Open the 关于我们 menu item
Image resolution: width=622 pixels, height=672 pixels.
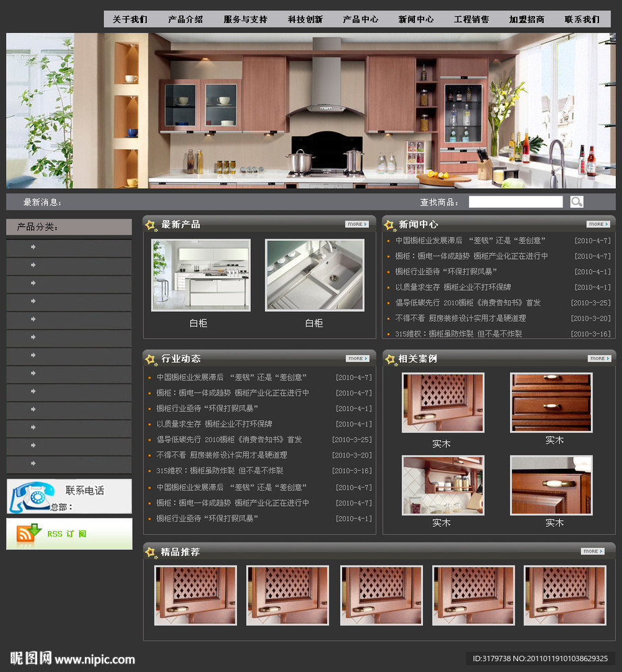pos(130,20)
